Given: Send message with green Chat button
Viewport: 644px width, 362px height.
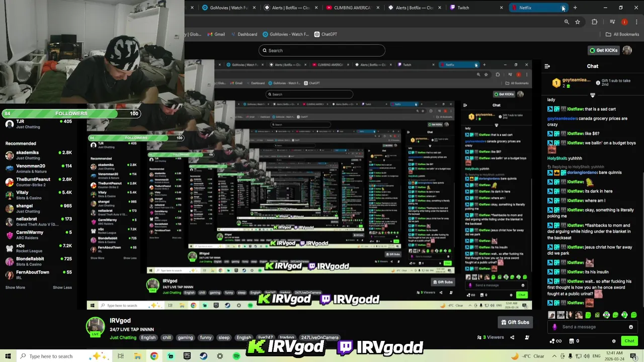Looking at the screenshot, I should [629, 341].
